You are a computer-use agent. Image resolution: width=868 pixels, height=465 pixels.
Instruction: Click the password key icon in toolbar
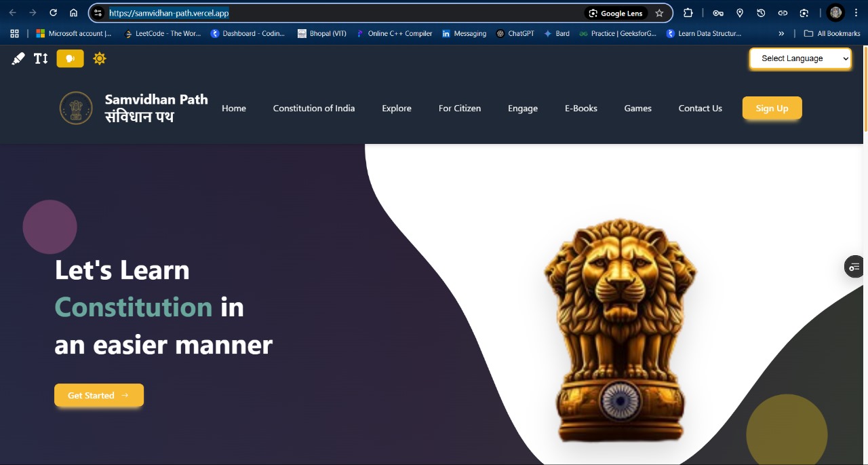[x=718, y=13]
